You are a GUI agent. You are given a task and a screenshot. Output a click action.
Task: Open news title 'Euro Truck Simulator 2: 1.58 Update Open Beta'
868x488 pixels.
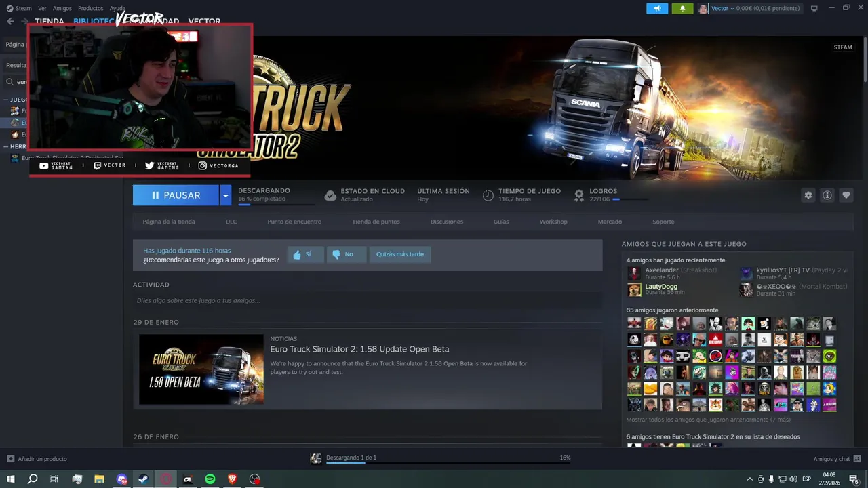pyautogui.click(x=359, y=349)
